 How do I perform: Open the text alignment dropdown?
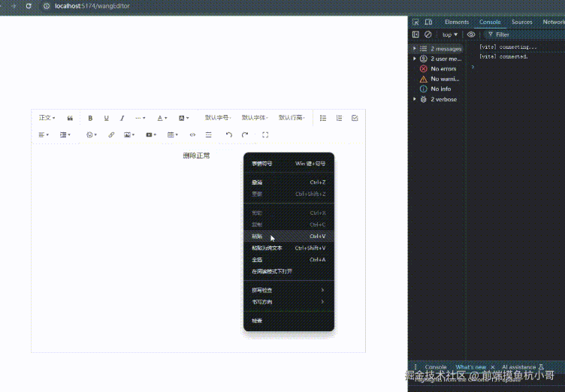(44, 134)
